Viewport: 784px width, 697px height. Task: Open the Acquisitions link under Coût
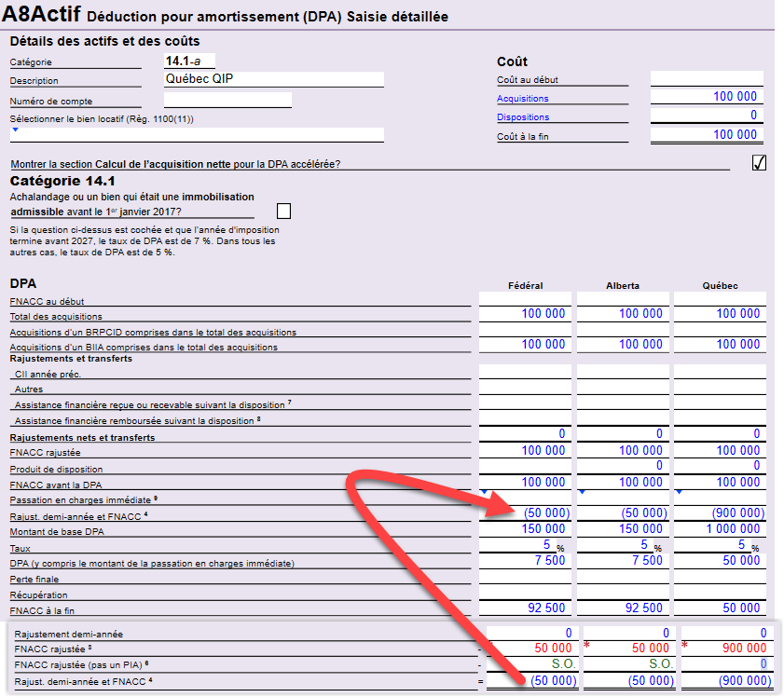click(522, 99)
